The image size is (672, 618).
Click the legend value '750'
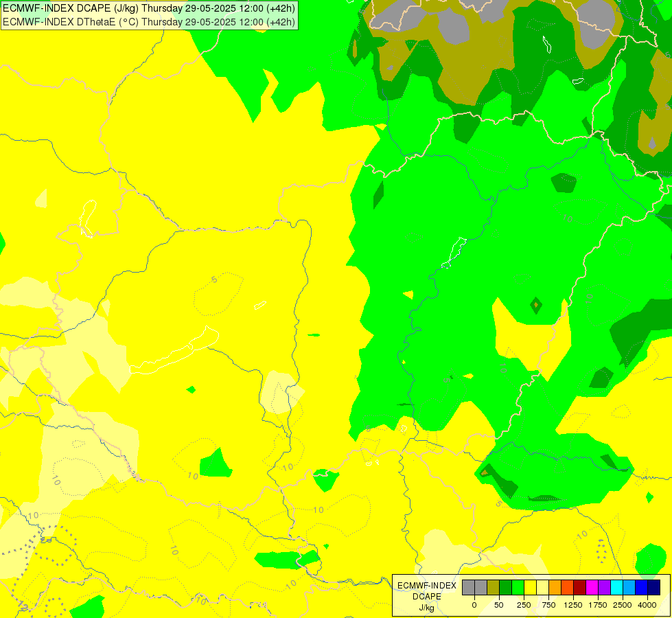(548, 605)
